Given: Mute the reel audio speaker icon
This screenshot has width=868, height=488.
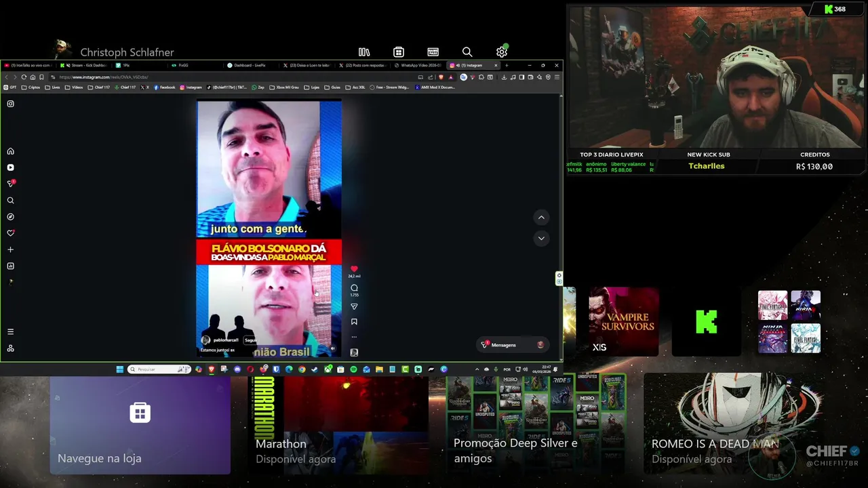Looking at the screenshot, I should click(x=332, y=348).
